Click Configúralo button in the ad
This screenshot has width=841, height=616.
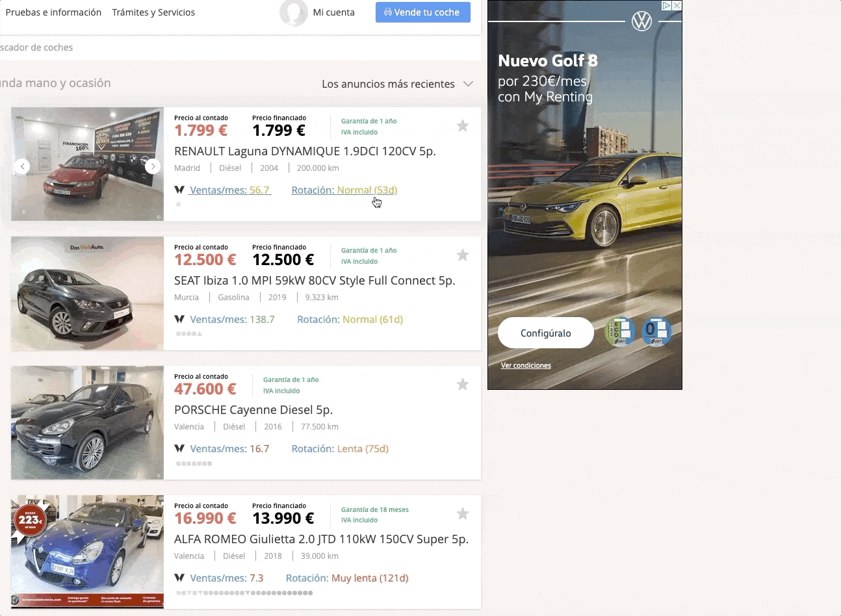[x=546, y=333]
